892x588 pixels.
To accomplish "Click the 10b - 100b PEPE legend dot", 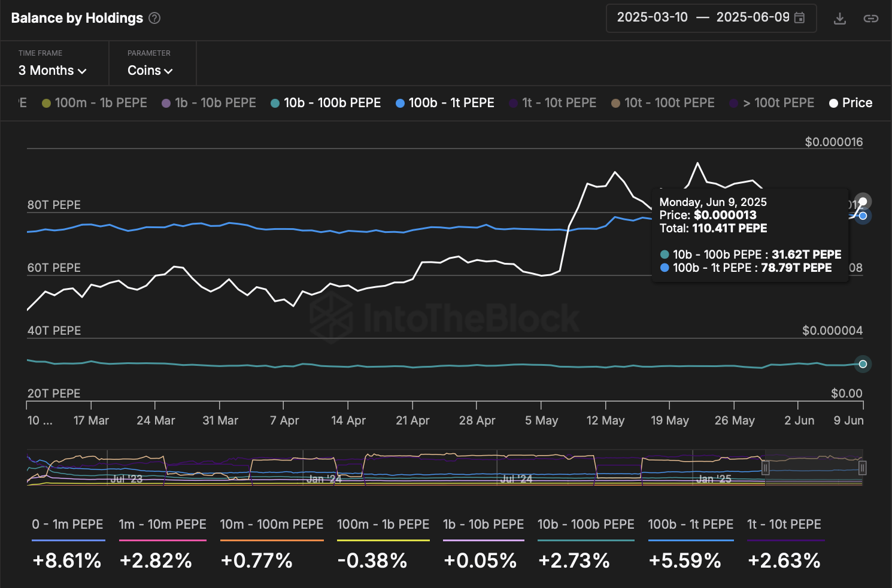I will 275,103.
